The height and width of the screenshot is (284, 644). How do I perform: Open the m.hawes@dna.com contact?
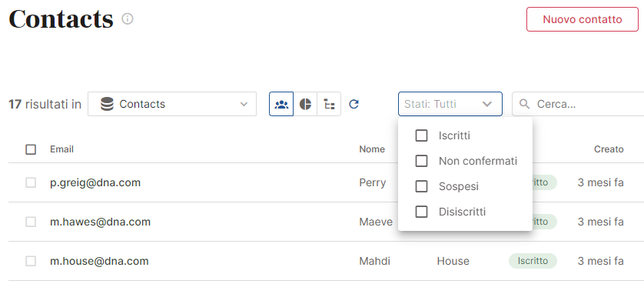(x=100, y=222)
